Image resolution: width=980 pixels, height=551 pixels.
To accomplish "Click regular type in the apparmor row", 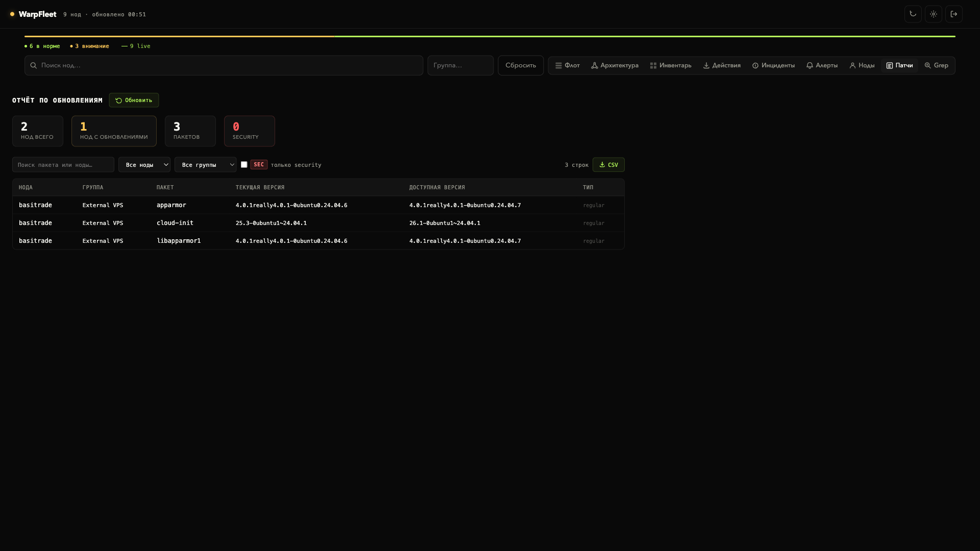I will tap(594, 205).
